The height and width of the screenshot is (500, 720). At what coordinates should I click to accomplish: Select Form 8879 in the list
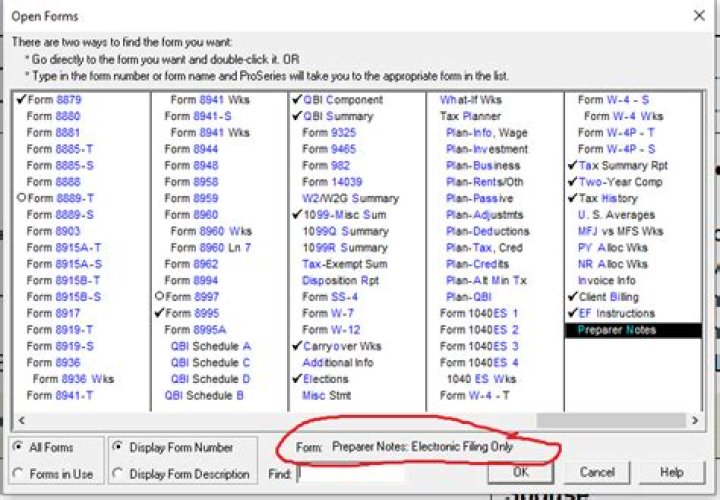(54, 100)
